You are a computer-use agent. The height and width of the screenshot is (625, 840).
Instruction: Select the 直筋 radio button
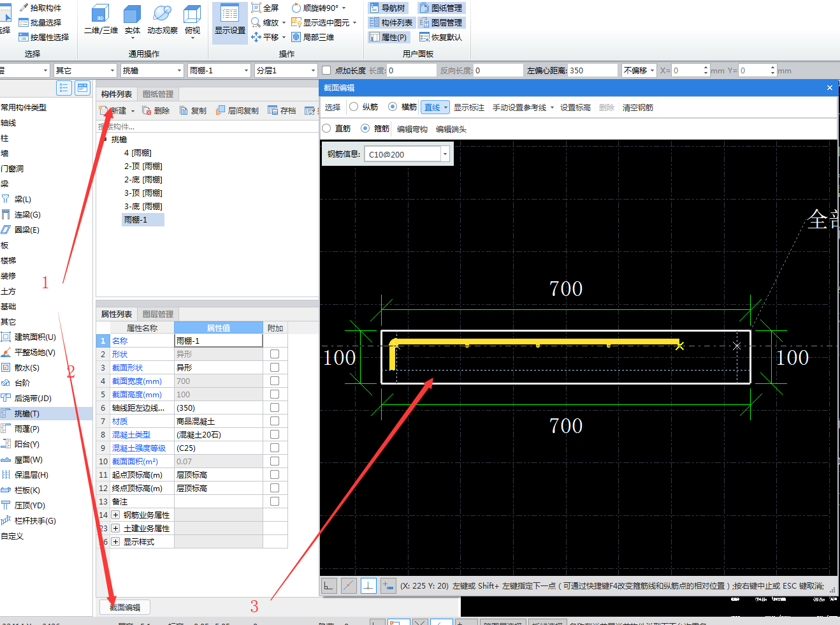pos(326,128)
